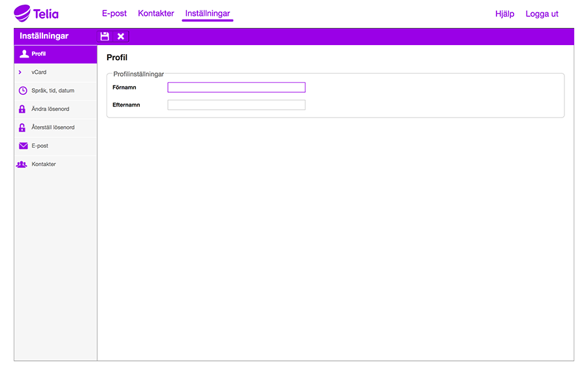Select the Inställningar tab in top navigation

click(x=207, y=14)
